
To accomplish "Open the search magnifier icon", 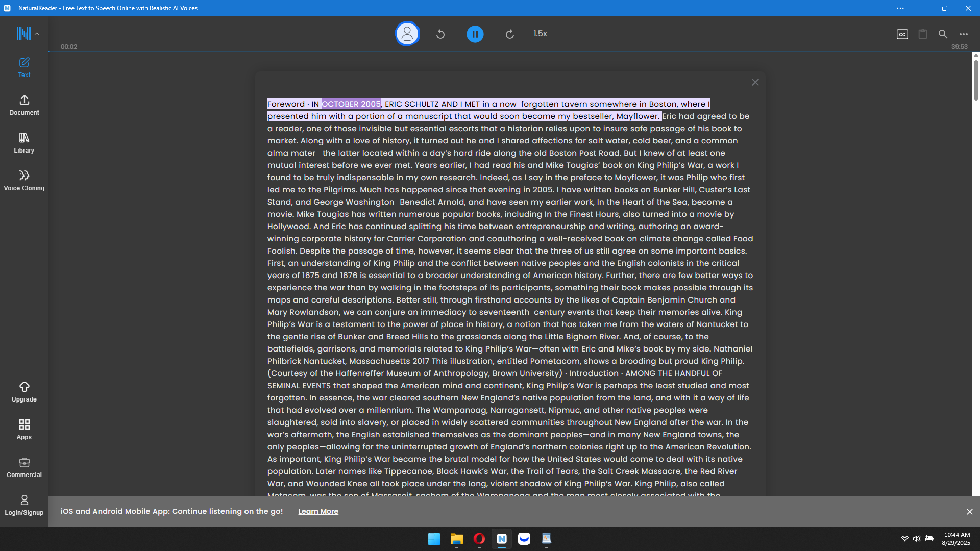I will 943,34.
